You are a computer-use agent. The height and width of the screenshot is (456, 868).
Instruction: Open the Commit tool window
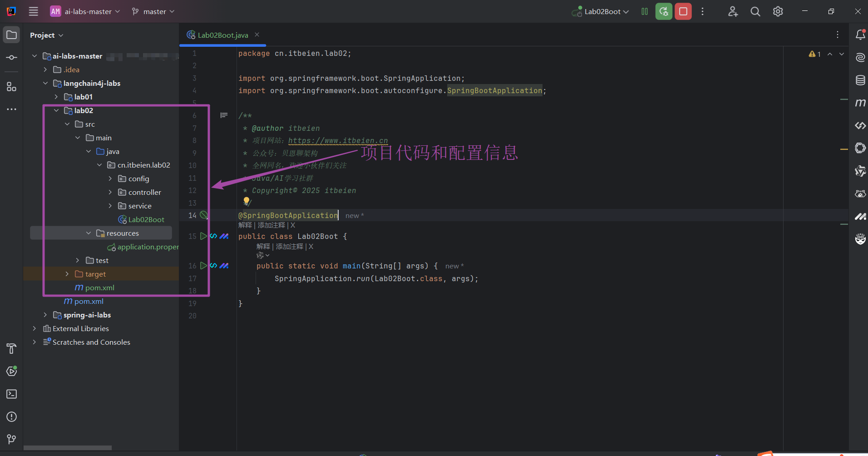coord(12,58)
